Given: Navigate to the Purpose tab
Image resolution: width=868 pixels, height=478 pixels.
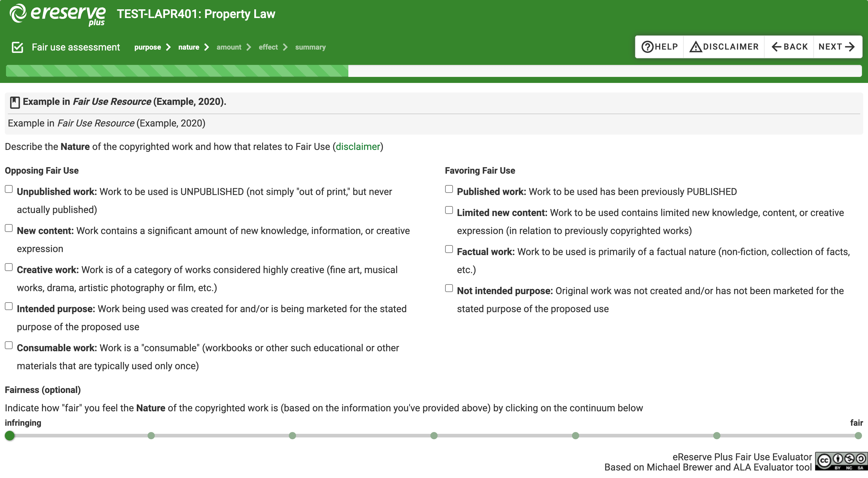Looking at the screenshot, I should [x=147, y=47].
